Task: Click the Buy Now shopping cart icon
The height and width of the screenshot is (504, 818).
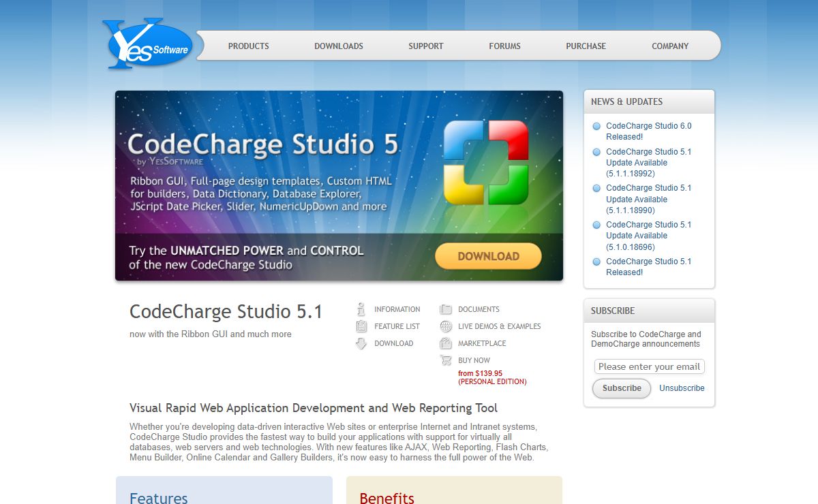Action: coord(446,360)
